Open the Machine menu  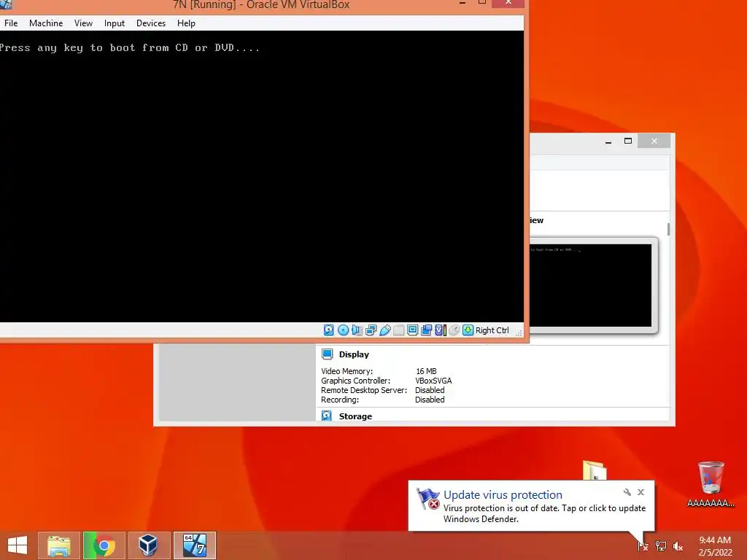click(x=46, y=23)
